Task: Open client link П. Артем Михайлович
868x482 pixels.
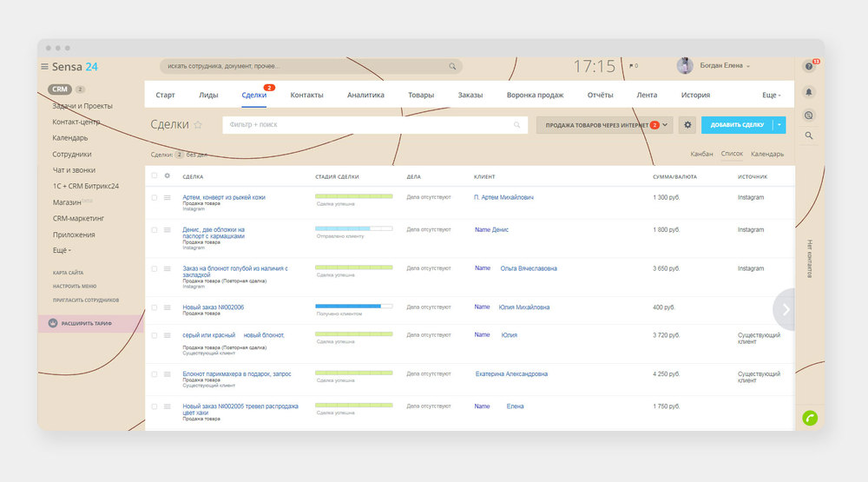Action: coord(503,198)
